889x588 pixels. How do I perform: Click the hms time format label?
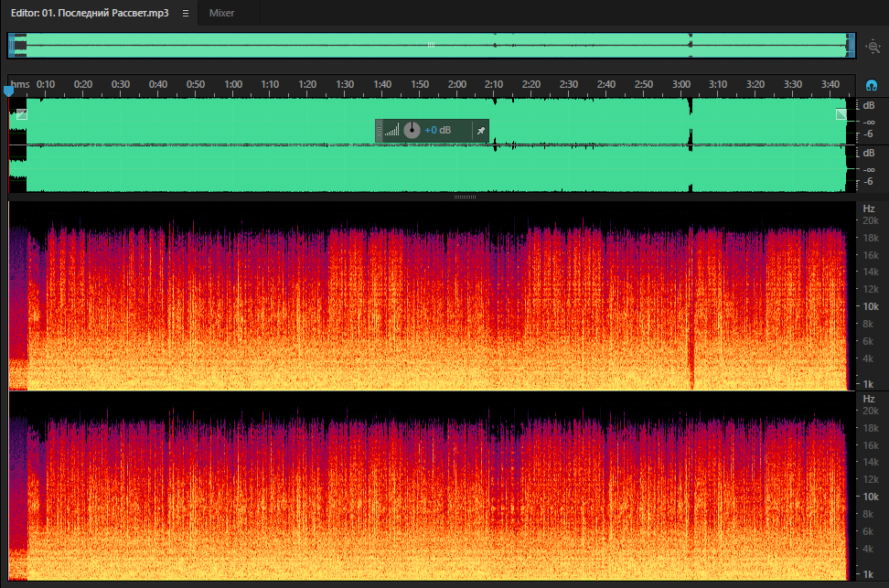click(20, 84)
